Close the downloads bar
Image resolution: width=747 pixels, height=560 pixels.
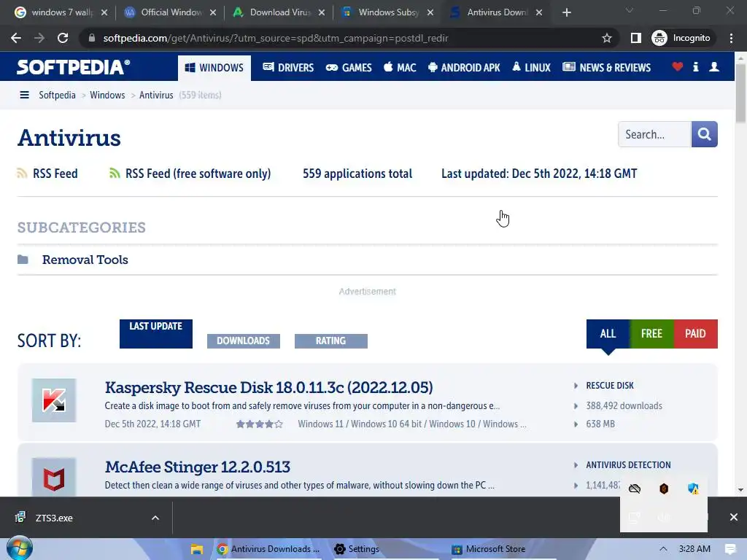click(x=734, y=517)
